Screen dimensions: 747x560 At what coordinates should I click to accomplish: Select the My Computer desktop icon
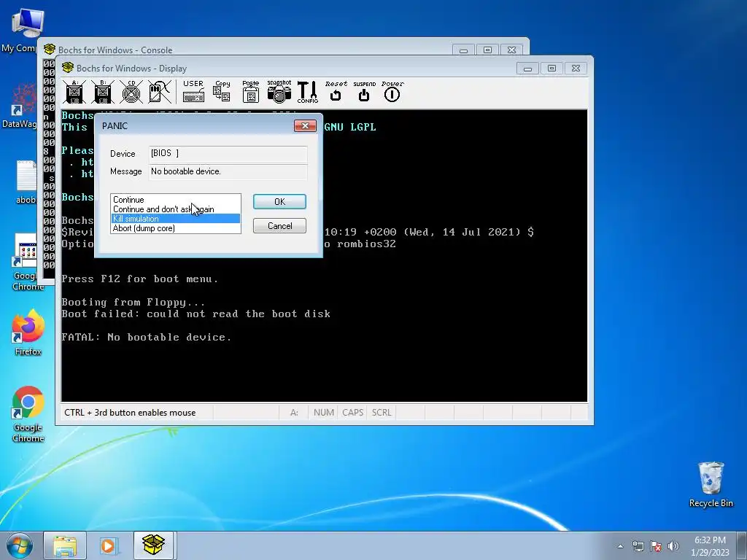[22, 31]
